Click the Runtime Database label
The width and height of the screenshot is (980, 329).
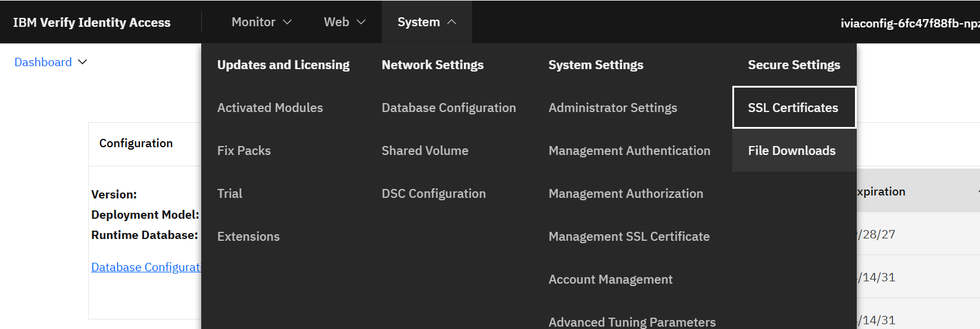click(145, 235)
